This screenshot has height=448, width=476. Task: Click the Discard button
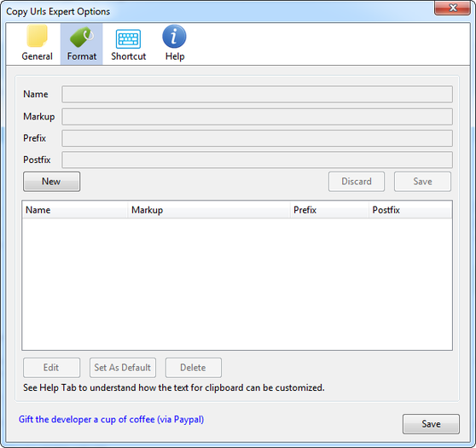coord(357,181)
